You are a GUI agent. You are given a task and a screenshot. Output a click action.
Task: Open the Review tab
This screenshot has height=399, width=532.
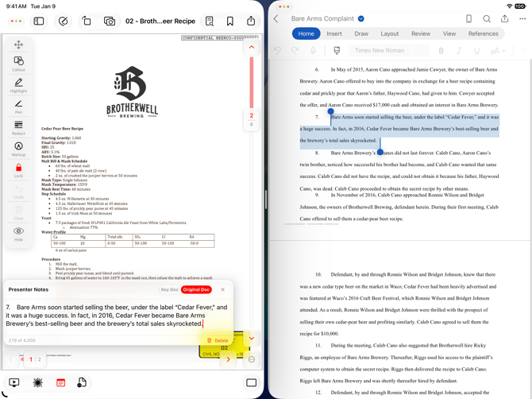[x=421, y=33]
